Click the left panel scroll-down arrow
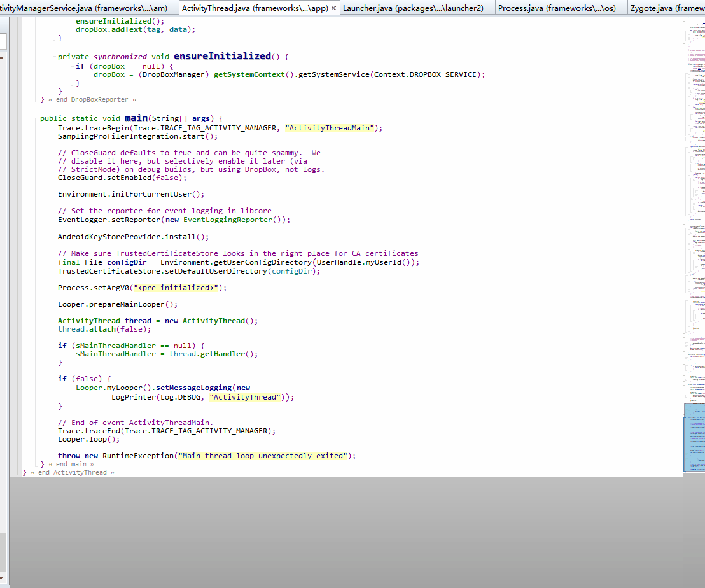705x588 pixels. [3, 578]
